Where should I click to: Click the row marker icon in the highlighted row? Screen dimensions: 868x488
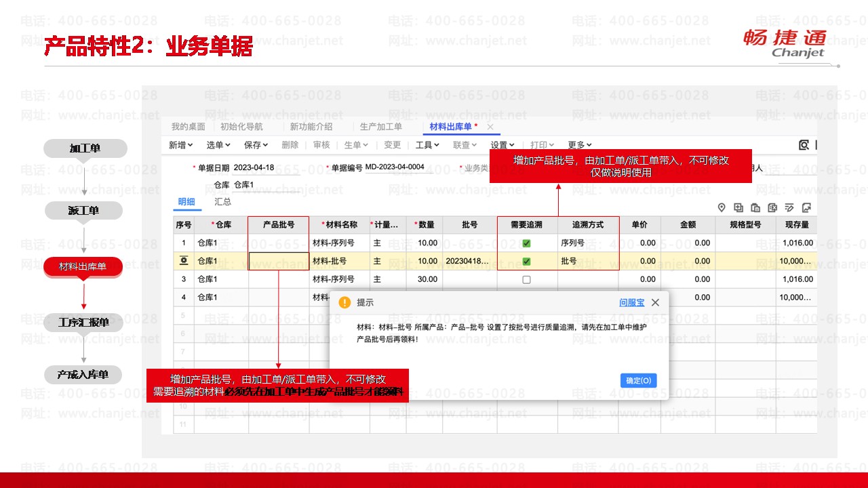pyautogui.click(x=184, y=261)
